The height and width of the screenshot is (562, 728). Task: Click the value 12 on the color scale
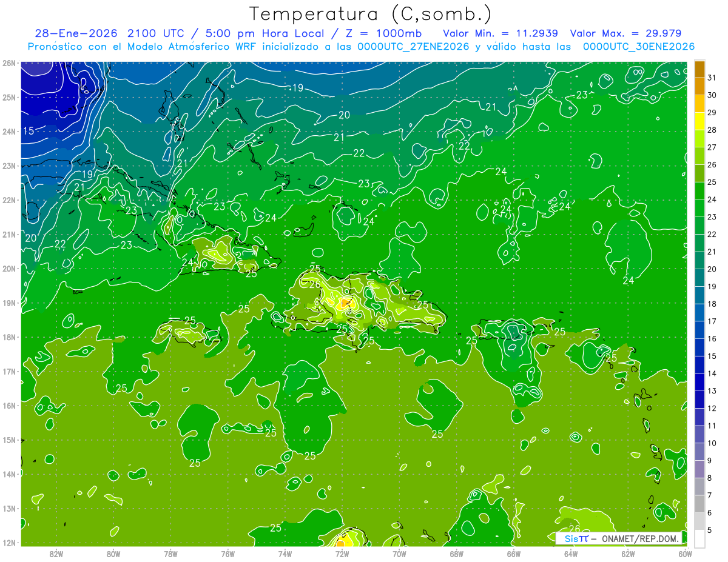712,408
